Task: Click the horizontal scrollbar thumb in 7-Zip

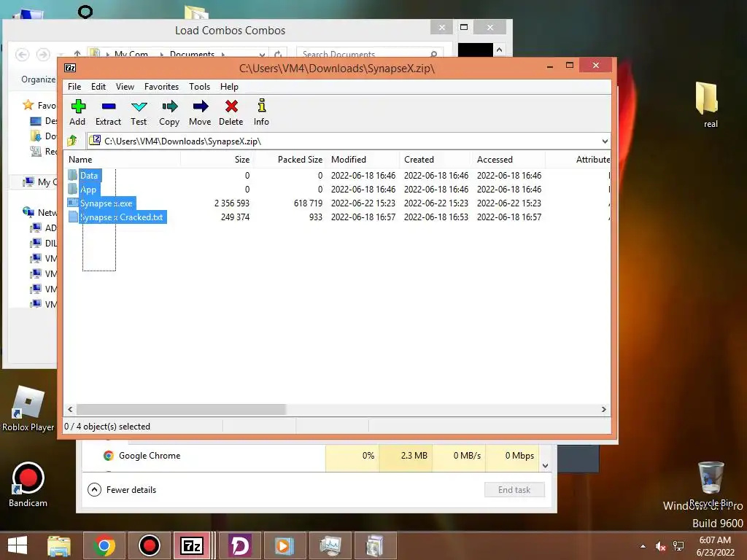Action: [x=181, y=410]
